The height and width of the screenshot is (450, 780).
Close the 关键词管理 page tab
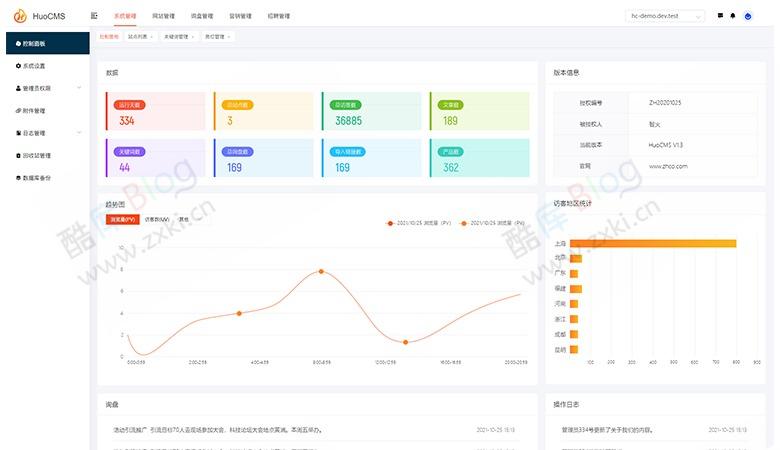click(x=193, y=37)
